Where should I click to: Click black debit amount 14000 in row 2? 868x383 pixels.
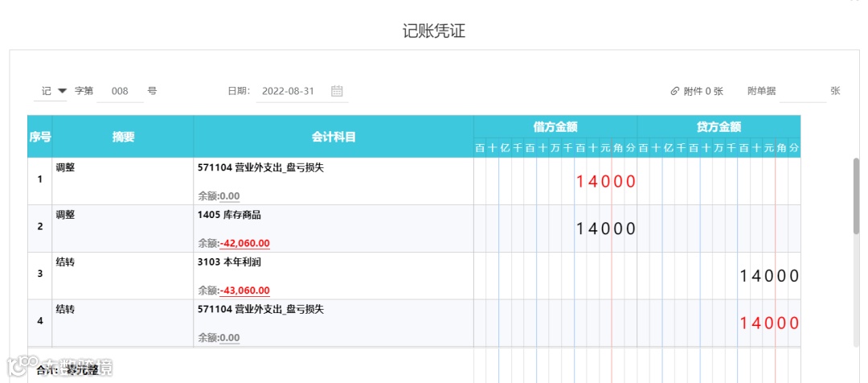coord(606,229)
